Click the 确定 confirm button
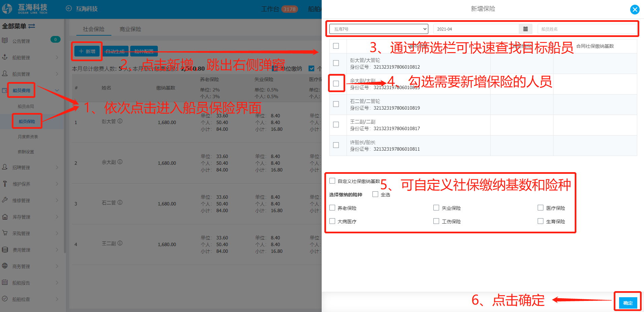Screen dimensions: 644x312 (628, 303)
